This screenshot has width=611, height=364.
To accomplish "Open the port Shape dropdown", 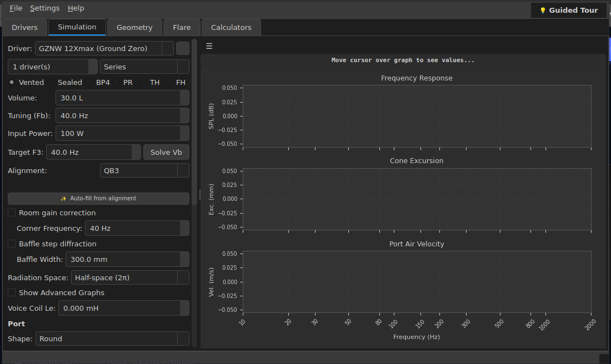I will tap(112, 338).
